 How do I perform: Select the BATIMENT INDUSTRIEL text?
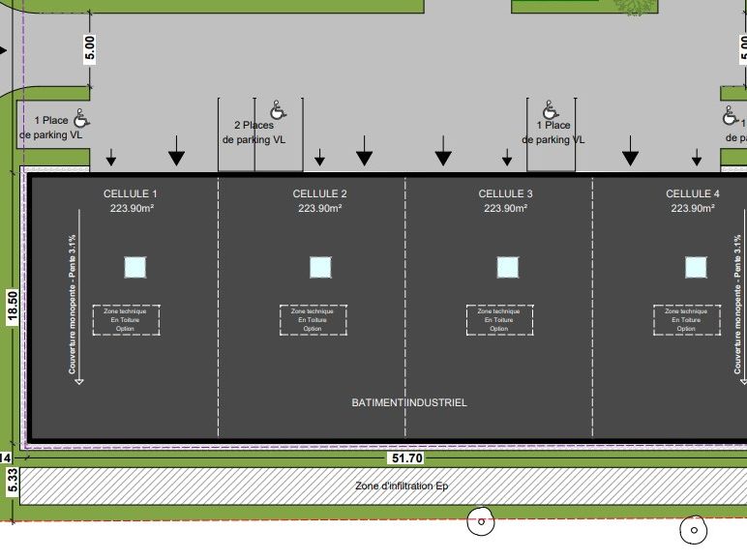click(409, 403)
